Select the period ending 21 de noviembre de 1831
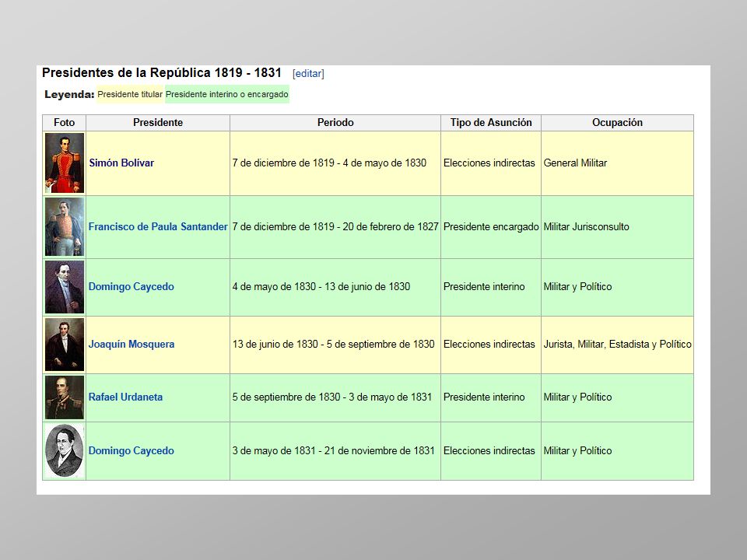747x560 pixels. (x=334, y=450)
